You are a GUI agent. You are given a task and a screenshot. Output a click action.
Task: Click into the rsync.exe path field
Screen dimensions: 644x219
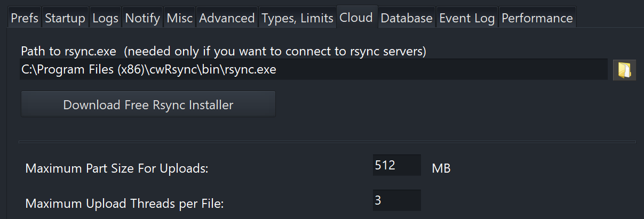point(313,70)
